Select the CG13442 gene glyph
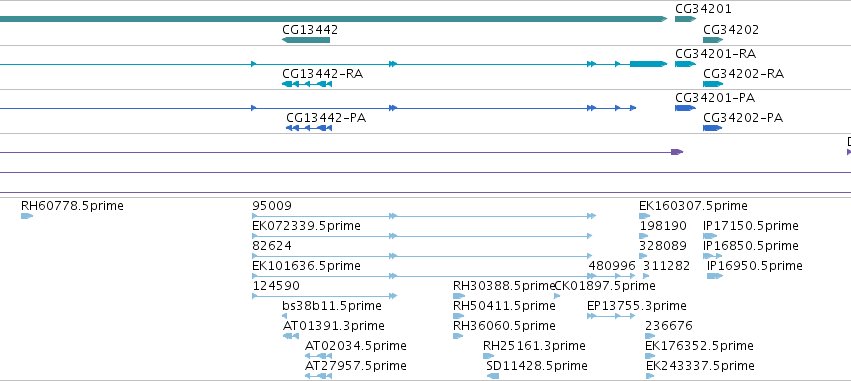 coord(306,40)
